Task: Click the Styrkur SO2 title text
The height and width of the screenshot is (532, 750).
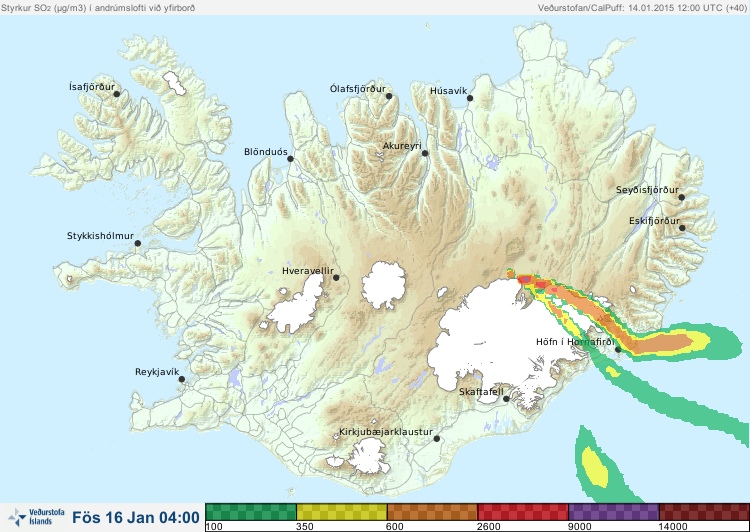Action: pyautogui.click(x=98, y=8)
